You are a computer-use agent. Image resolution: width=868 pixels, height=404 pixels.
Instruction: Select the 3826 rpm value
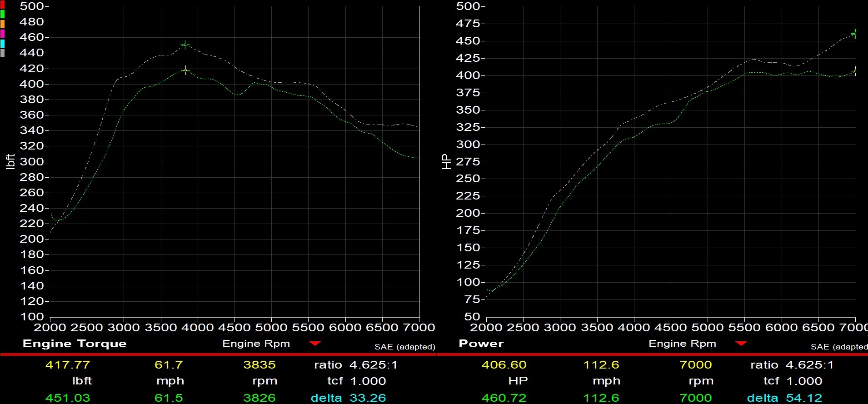[259, 398]
